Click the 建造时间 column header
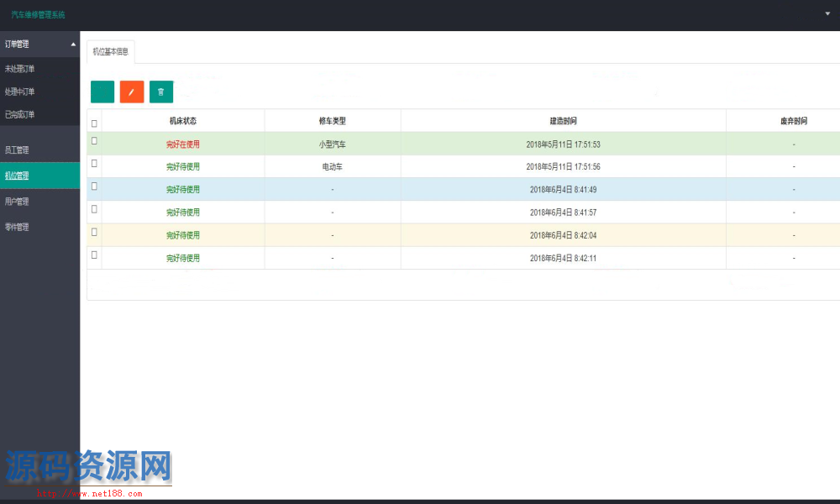840x504 pixels. 563,121
